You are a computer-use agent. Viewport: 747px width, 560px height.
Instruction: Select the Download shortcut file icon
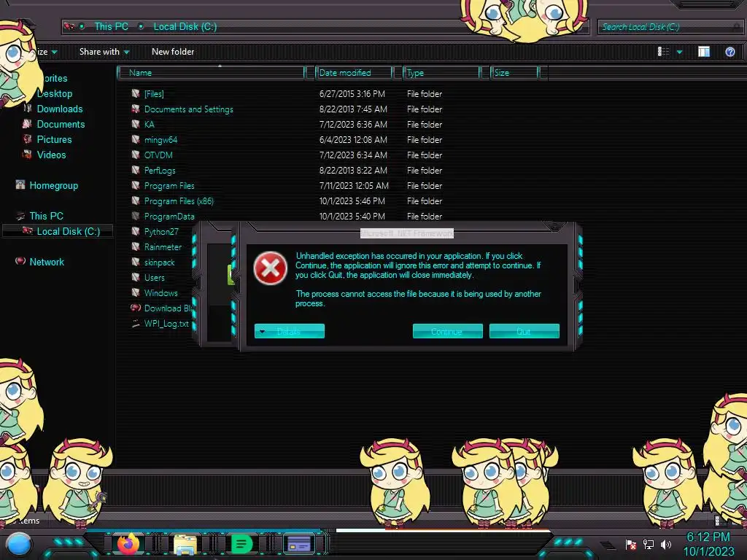pyautogui.click(x=136, y=308)
